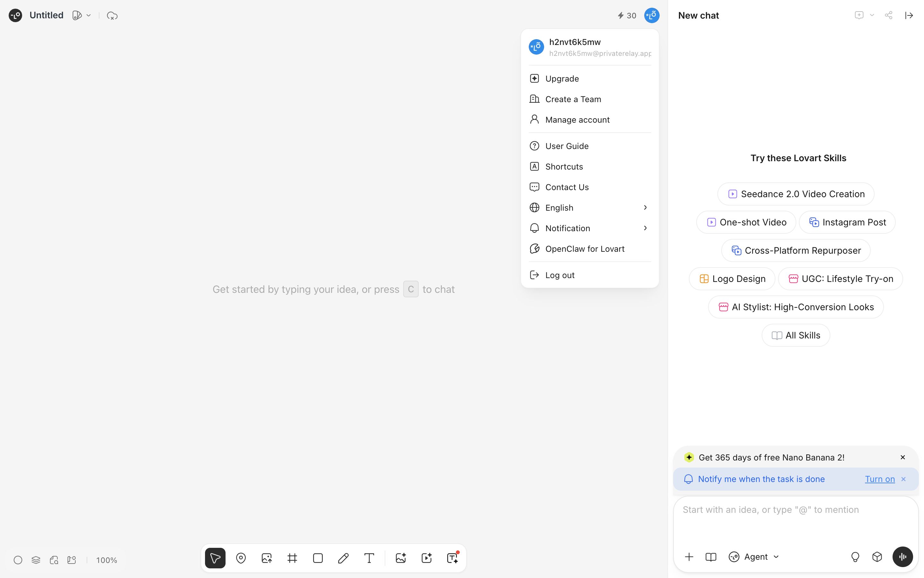Click the share icon in chat header
Screen dimensions: 924x578
(888, 15)
